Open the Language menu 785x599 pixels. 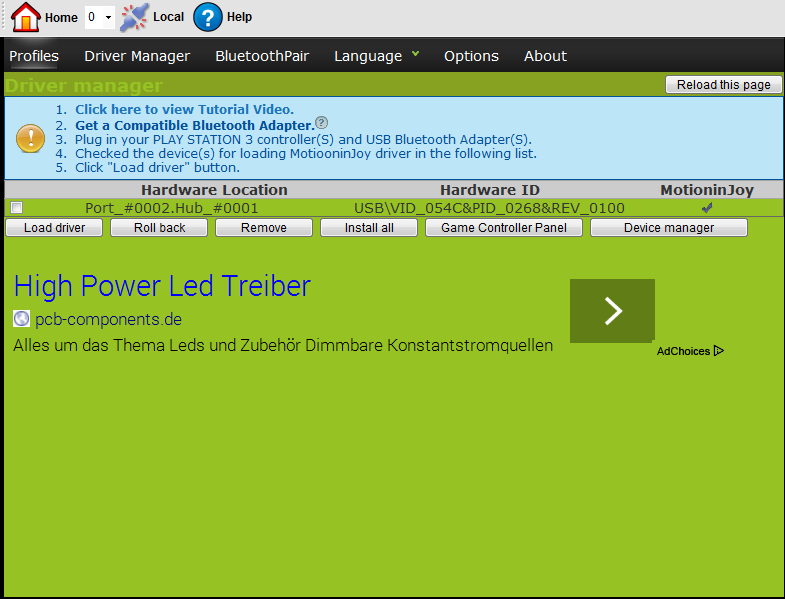(368, 56)
